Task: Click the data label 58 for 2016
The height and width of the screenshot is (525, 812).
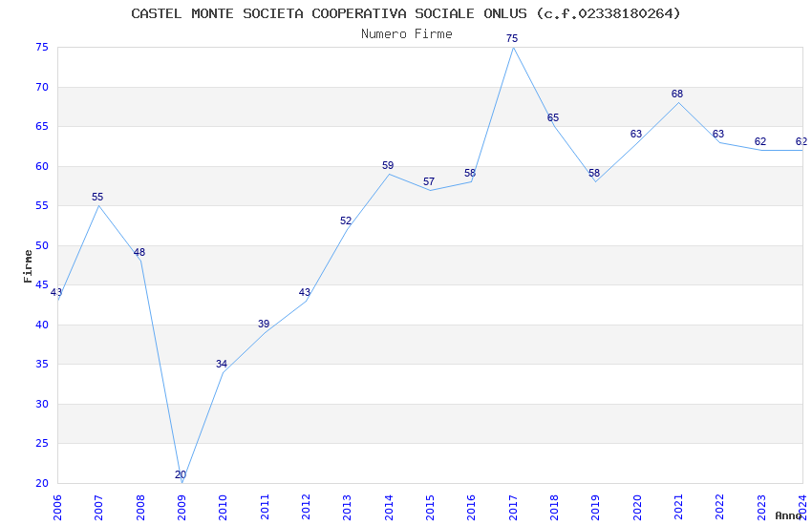Action: (470, 174)
